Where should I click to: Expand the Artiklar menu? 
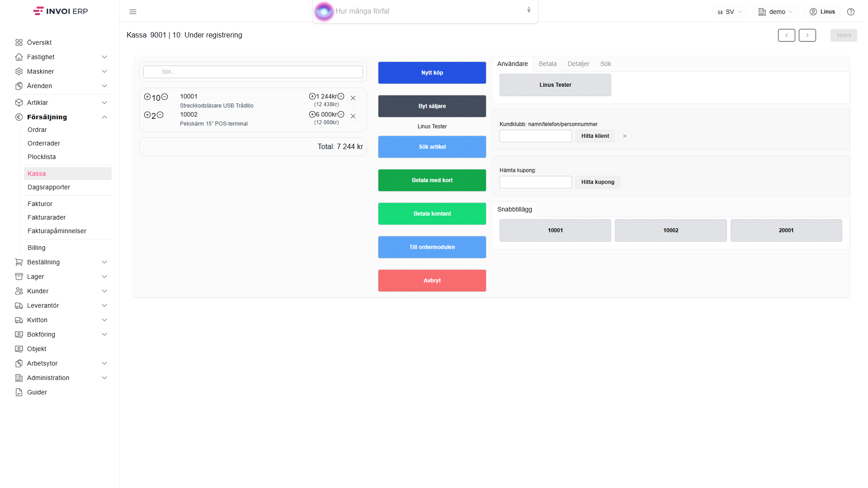61,103
